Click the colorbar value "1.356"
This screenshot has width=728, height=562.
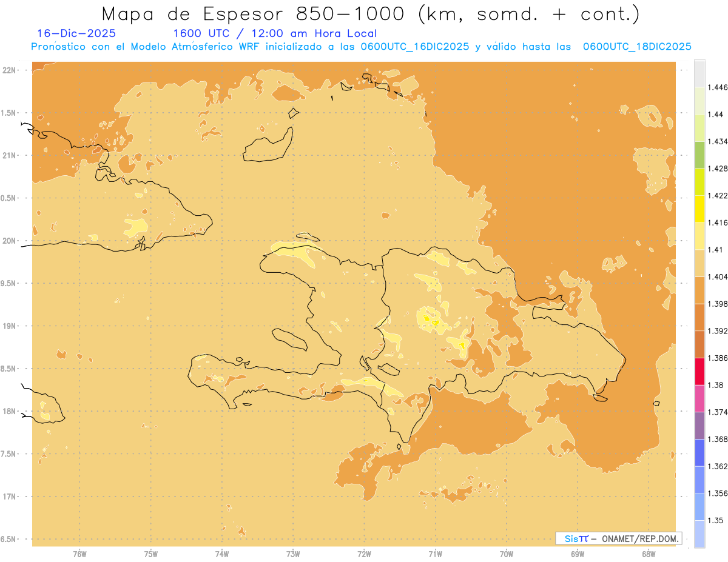[x=717, y=493]
